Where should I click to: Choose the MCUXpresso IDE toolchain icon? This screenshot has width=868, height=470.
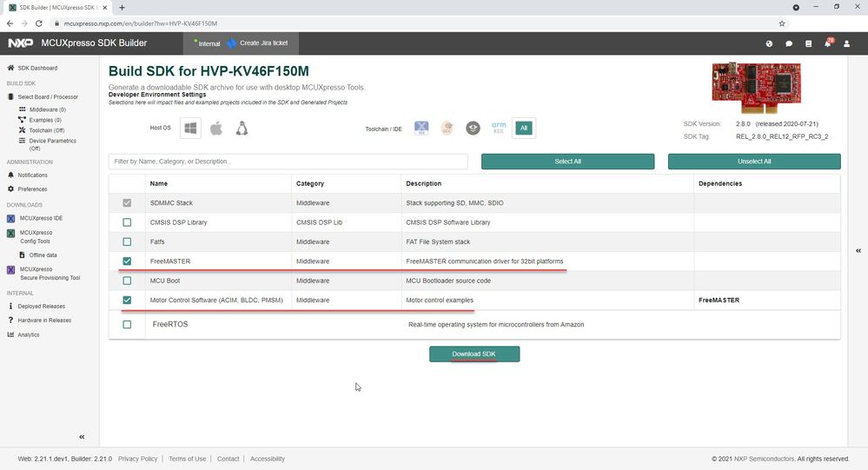coord(421,129)
